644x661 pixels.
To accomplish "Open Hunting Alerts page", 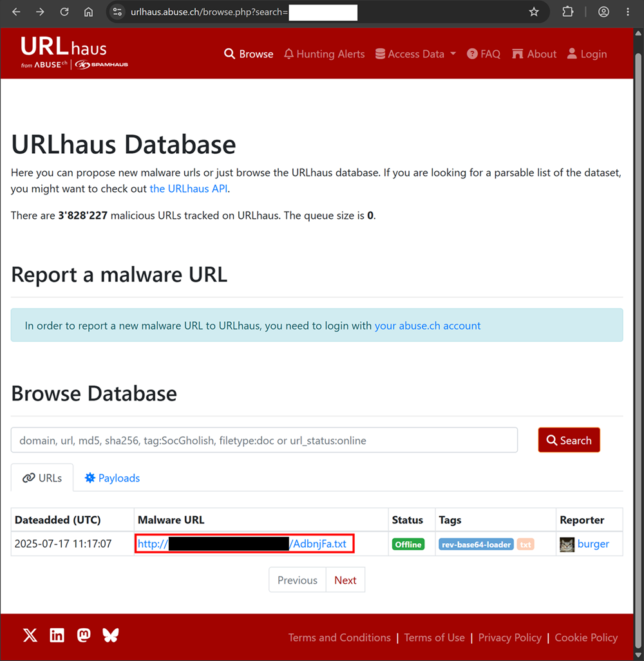I will tap(324, 54).
